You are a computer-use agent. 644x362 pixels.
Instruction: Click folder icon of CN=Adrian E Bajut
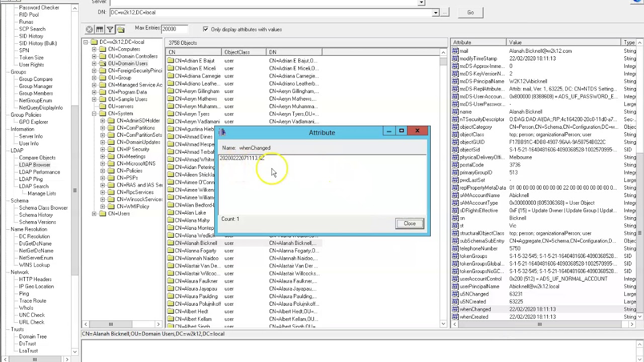coord(171,61)
